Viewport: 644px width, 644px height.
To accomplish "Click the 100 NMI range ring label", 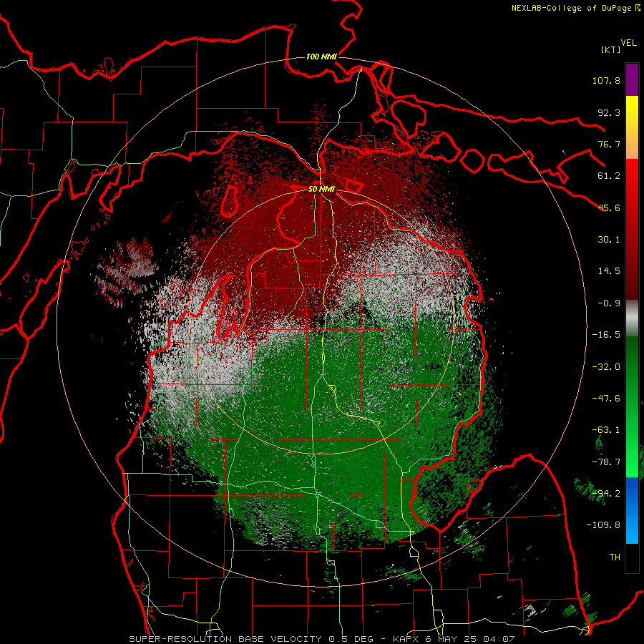I will pyautogui.click(x=321, y=57).
